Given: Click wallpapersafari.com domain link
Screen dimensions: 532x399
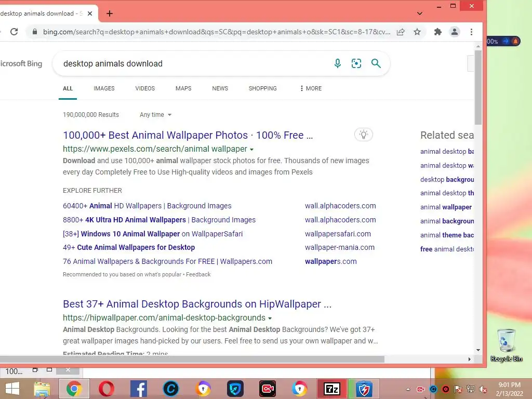Looking at the screenshot, I should coord(338,234).
